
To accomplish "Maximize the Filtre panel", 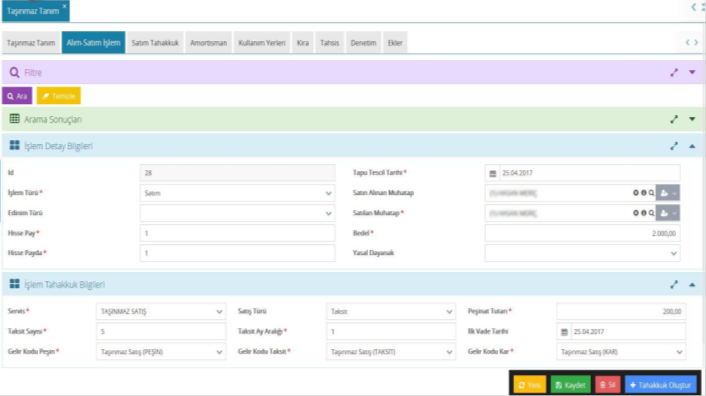I will [x=674, y=72].
